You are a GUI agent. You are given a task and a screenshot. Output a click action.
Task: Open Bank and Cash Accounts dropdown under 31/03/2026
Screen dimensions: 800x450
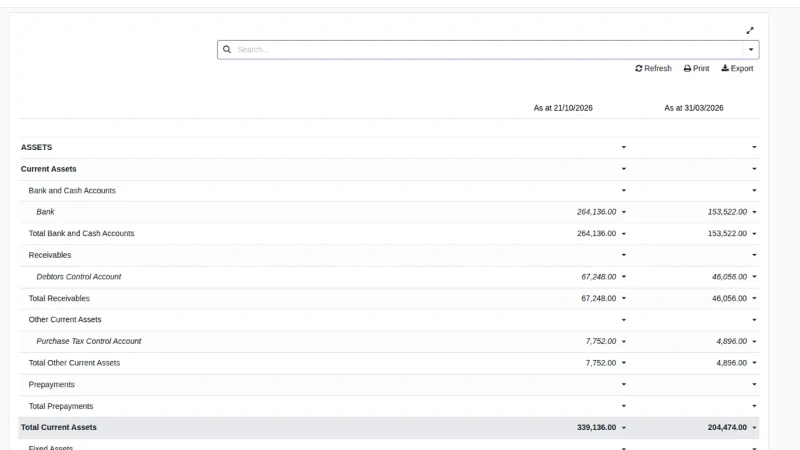pyautogui.click(x=754, y=190)
